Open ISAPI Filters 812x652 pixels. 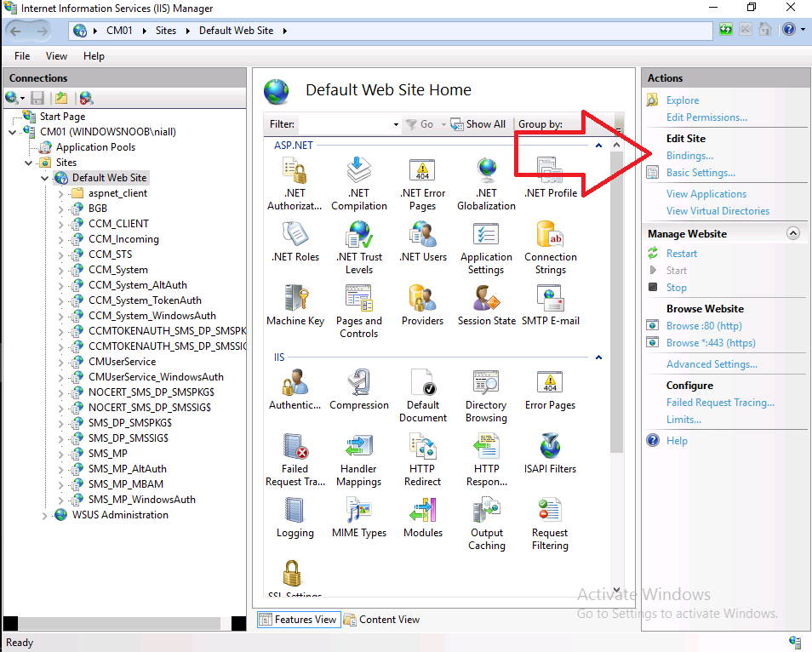[x=550, y=454]
